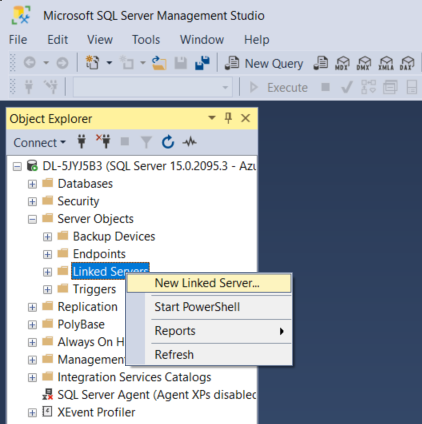The width and height of the screenshot is (422, 424).
Task: Select the Security tree node
Action: pos(78,201)
